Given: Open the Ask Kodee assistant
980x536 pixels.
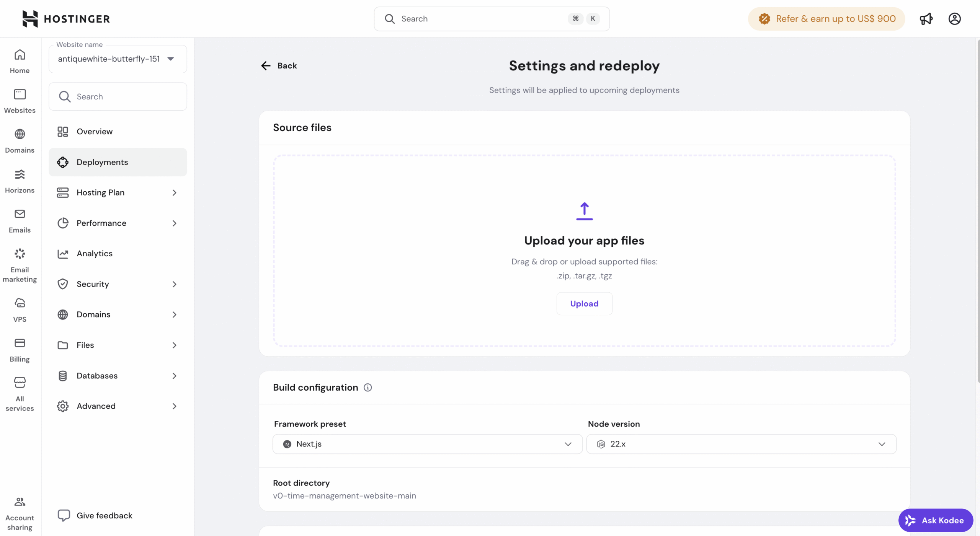Looking at the screenshot, I should click(x=935, y=520).
